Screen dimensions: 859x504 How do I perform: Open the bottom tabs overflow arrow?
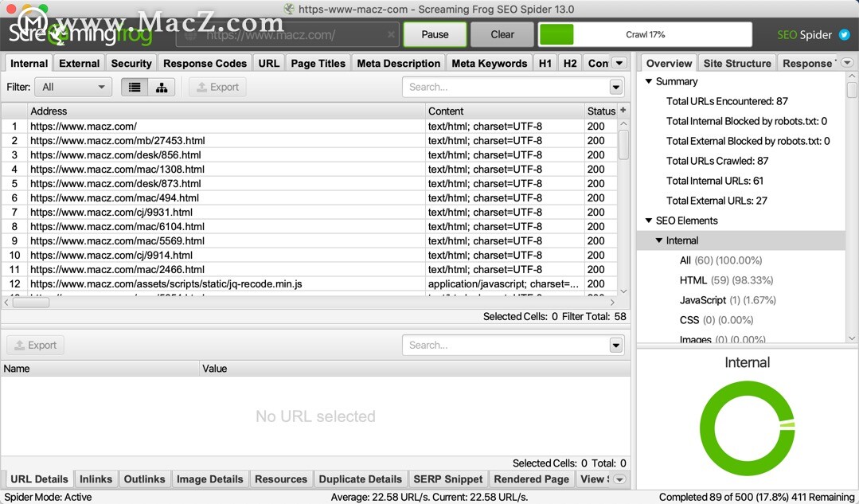[x=619, y=479]
